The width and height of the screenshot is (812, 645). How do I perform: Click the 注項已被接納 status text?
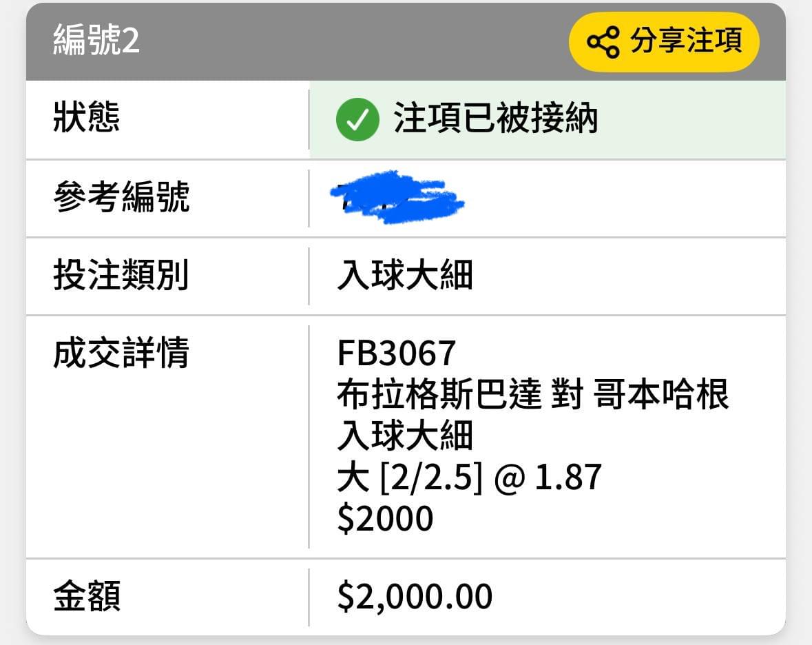click(496, 118)
